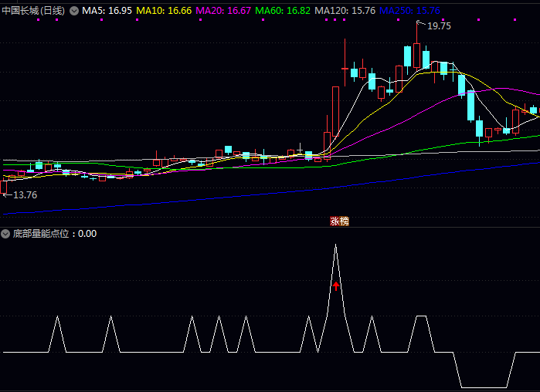Click the 涨榜 marker below the chart

tap(340, 221)
